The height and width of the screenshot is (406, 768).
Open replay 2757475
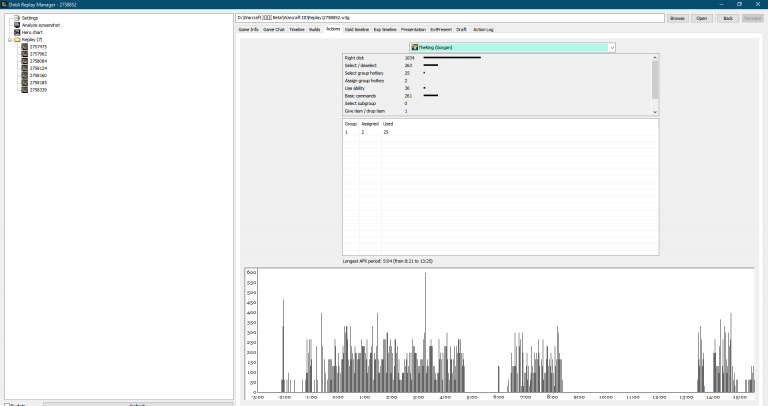[x=38, y=46]
